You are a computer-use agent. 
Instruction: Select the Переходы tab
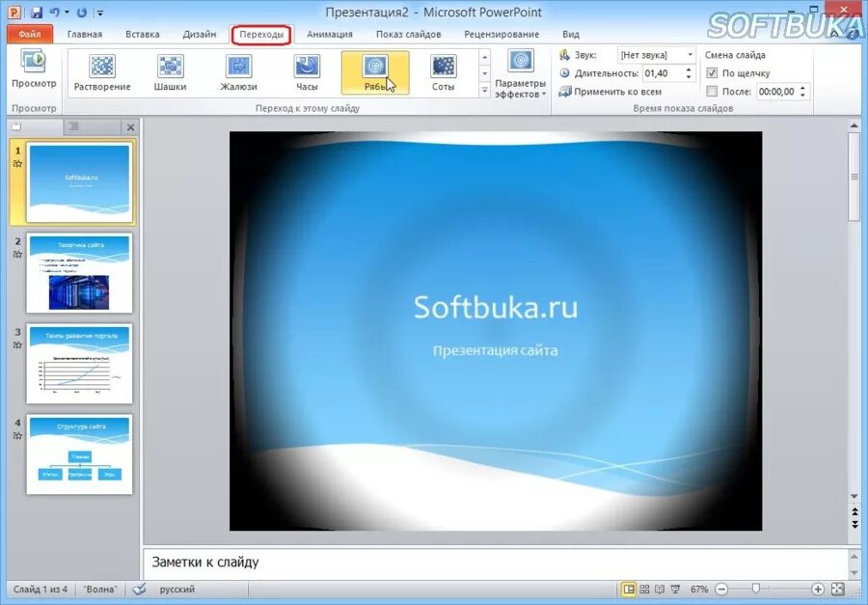(261, 35)
